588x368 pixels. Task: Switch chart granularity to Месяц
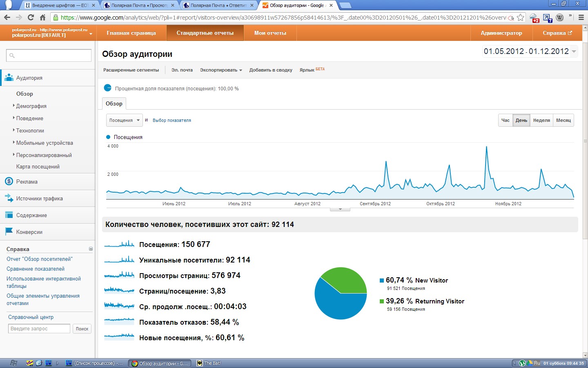pos(563,120)
